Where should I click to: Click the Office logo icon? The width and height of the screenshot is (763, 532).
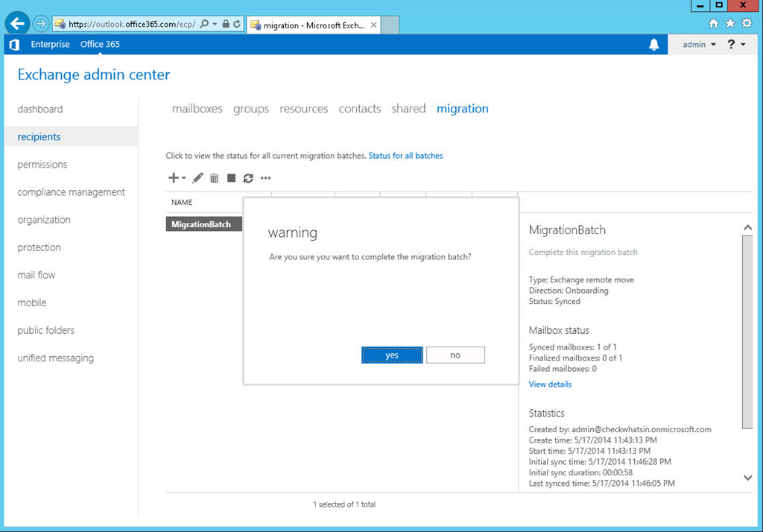click(x=15, y=44)
